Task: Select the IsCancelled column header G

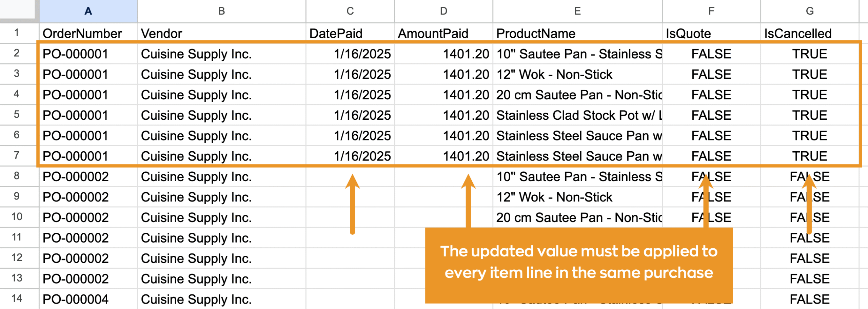Action: (x=809, y=11)
